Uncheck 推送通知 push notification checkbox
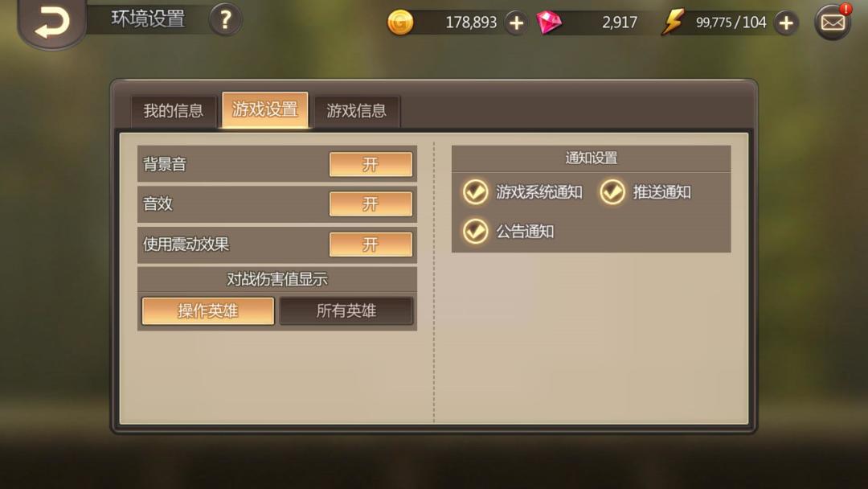868x489 pixels. (x=612, y=192)
